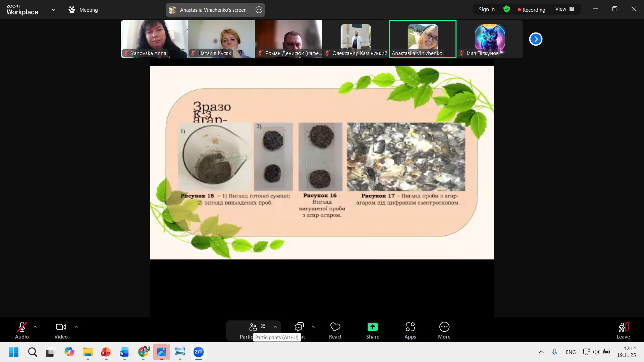This screenshot has width=644, height=362.
Task: Open the Zoom Workplace dropdown chevron
Action: [54, 10]
